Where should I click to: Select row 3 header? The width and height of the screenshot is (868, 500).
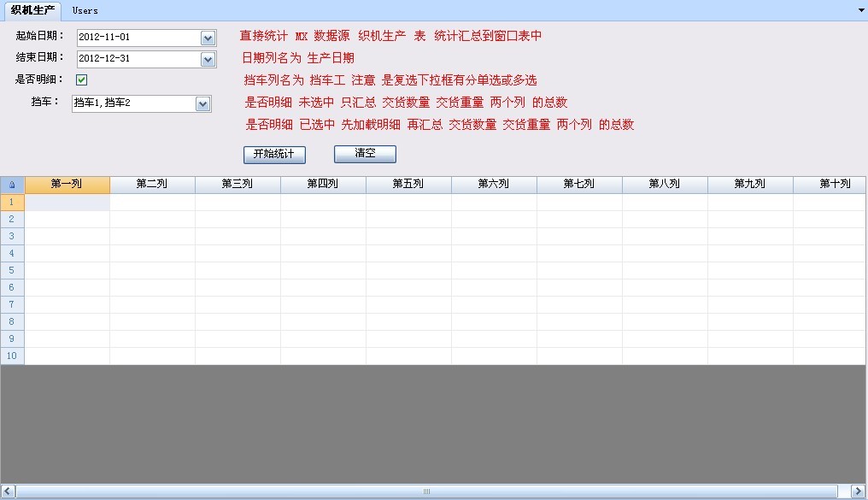[x=12, y=237]
